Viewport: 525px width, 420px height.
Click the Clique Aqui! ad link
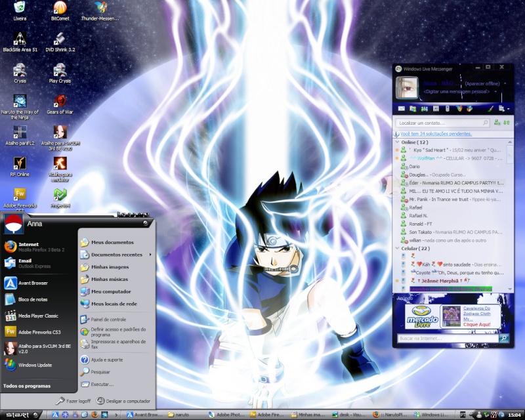click(x=477, y=324)
